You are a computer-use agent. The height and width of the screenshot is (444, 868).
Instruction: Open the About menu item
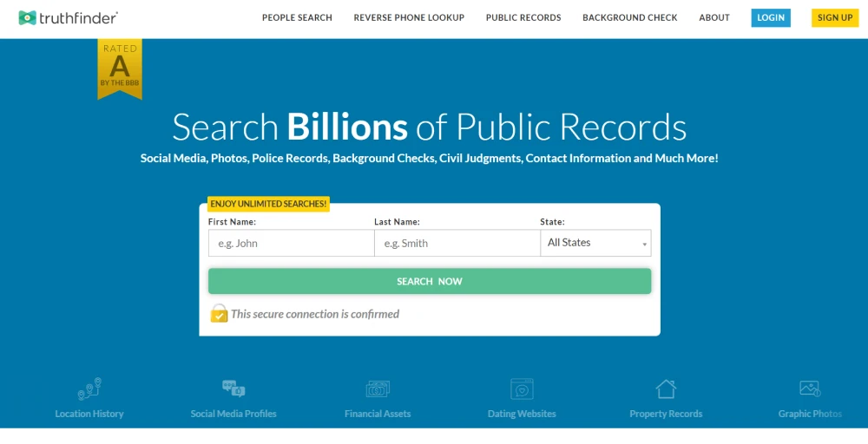[x=714, y=17]
